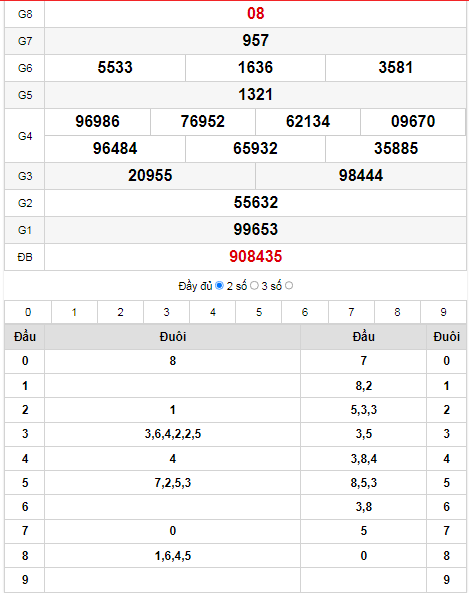
Task: Click the G2 number 55632
Action: coord(256,203)
